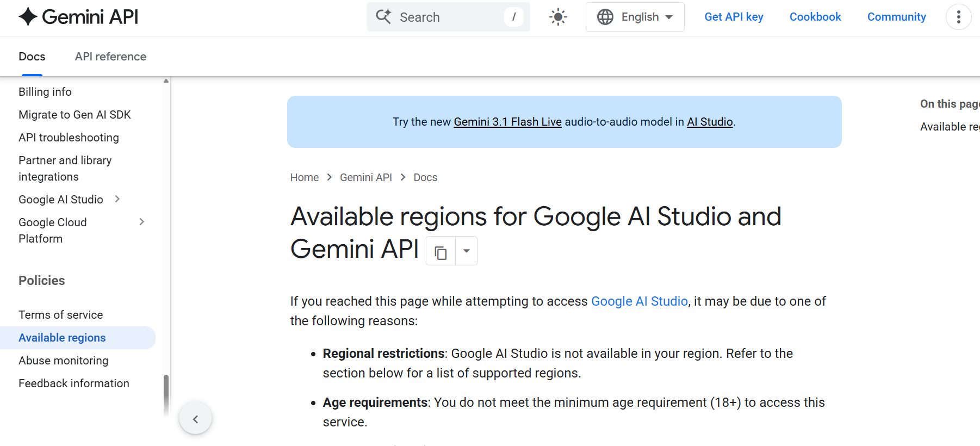Open API troubleshooting in sidebar
The width and height of the screenshot is (980, 446).
click(x=69, y=138)
